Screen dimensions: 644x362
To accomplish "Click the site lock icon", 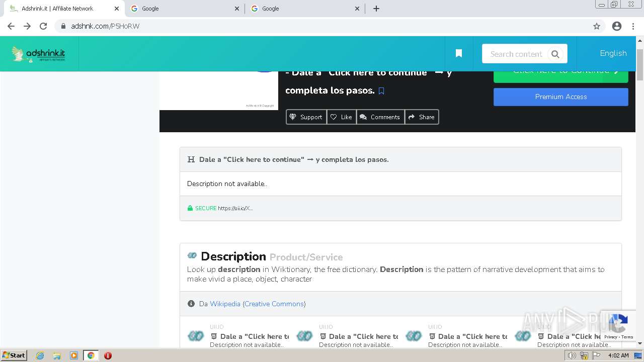I will (x=63, y=26).
